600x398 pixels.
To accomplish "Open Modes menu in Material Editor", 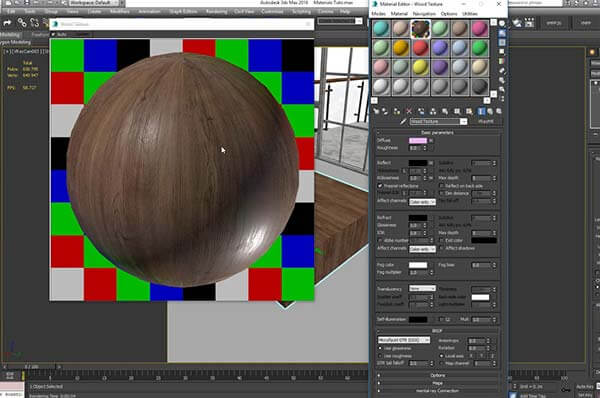I will point(378,13).
